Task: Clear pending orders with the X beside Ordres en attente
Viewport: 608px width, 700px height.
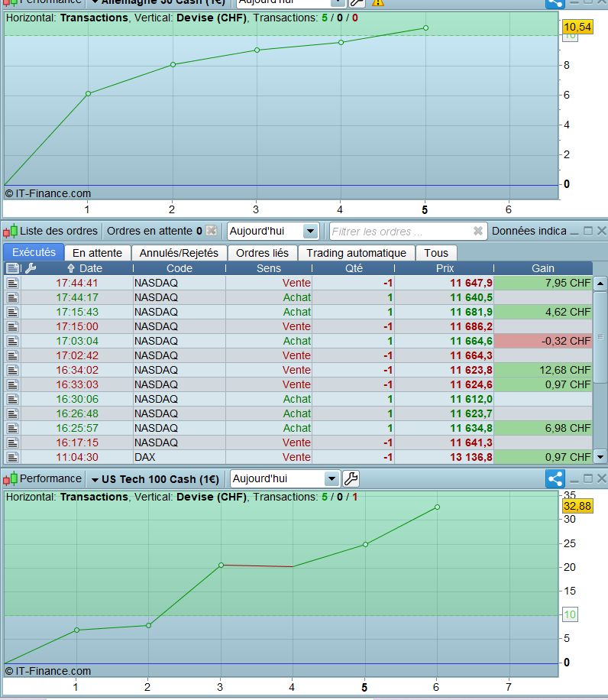Action: point(212,231)
